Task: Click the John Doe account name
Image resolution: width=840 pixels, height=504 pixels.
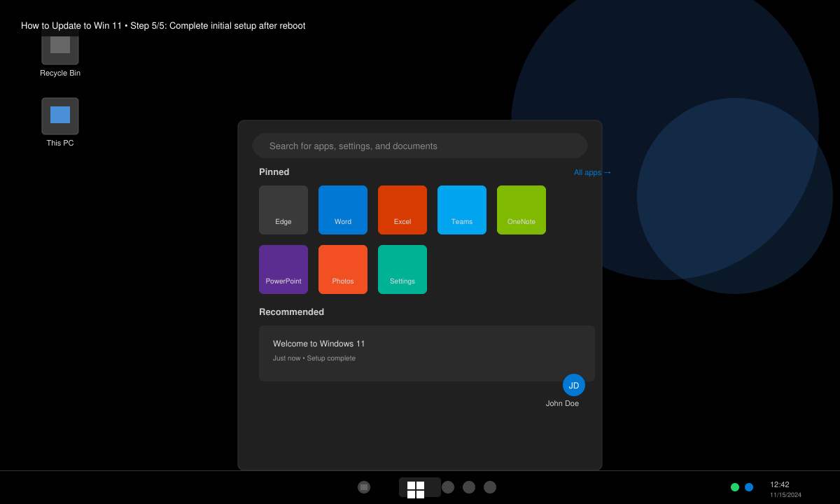Action: click(562, 403)
